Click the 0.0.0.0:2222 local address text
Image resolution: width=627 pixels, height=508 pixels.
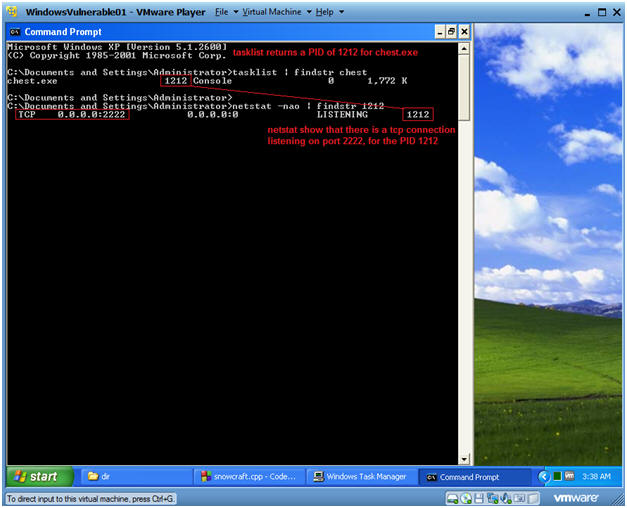(92, 114)
